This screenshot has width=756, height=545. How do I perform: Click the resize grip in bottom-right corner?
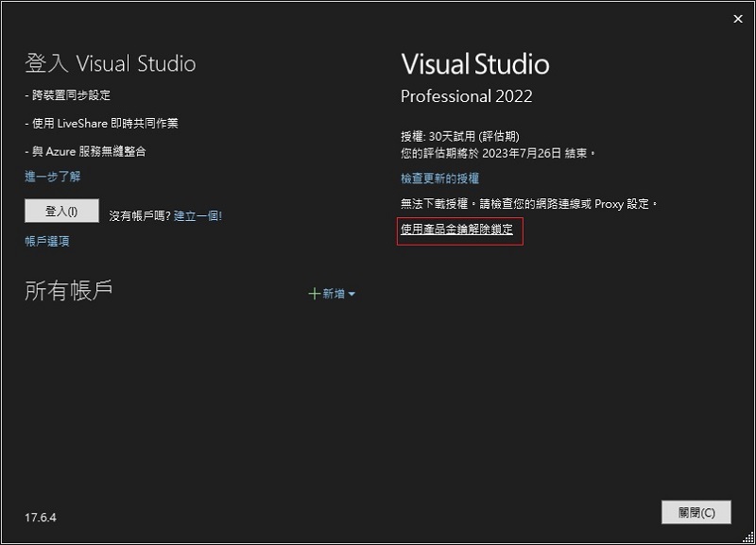click(x=749, y=538)
